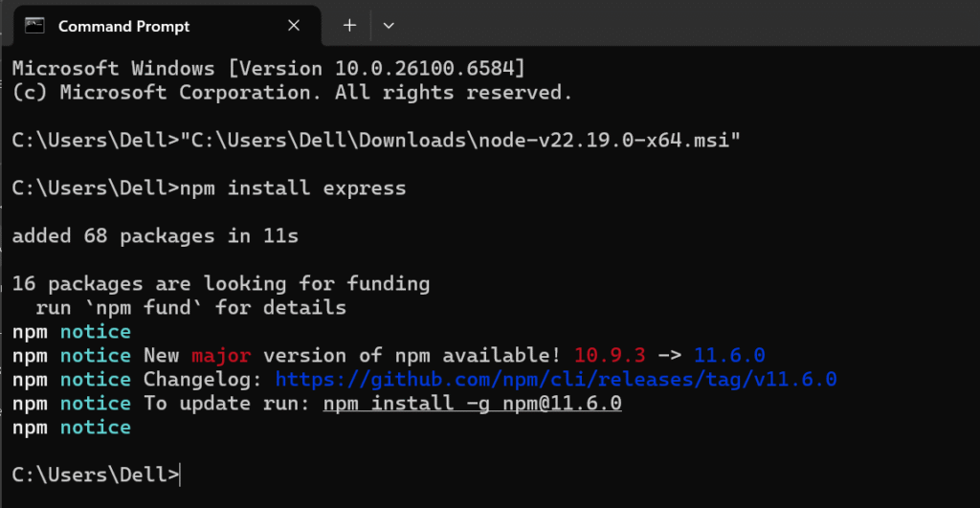Screen dimensions: 980x508
Task: Click the '16 packages are looking for funding' line
Action: 221,284
